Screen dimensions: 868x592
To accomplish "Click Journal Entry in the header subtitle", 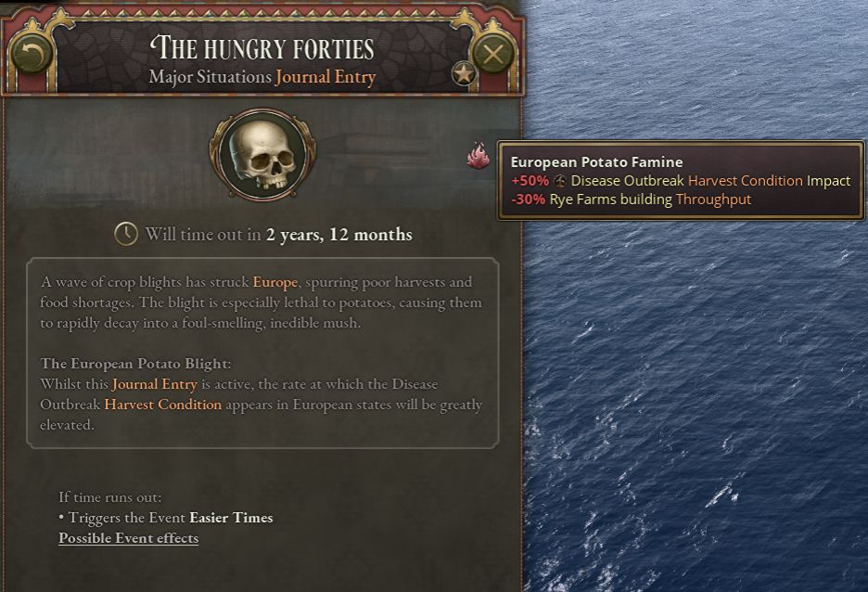I will [x=325, y=77].
